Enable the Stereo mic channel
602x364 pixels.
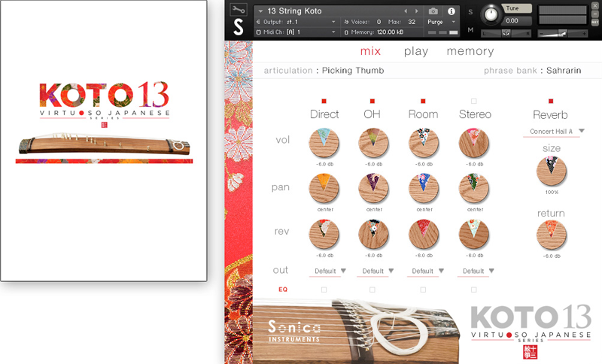[x=474, y=101]
